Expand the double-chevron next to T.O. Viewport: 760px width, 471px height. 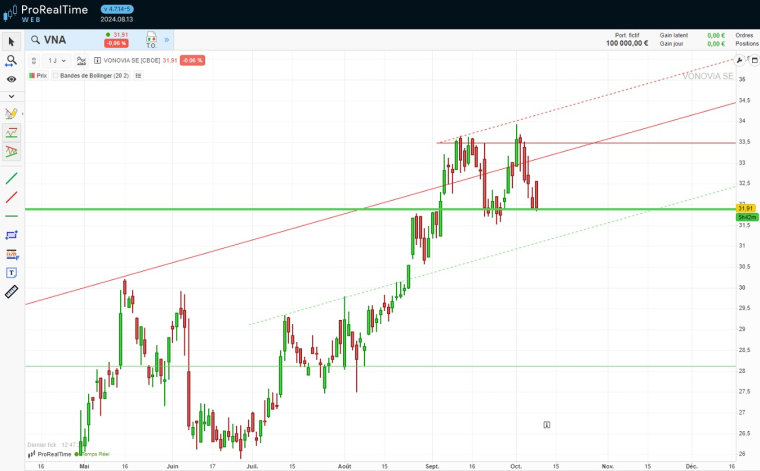(x=168, y=40)
